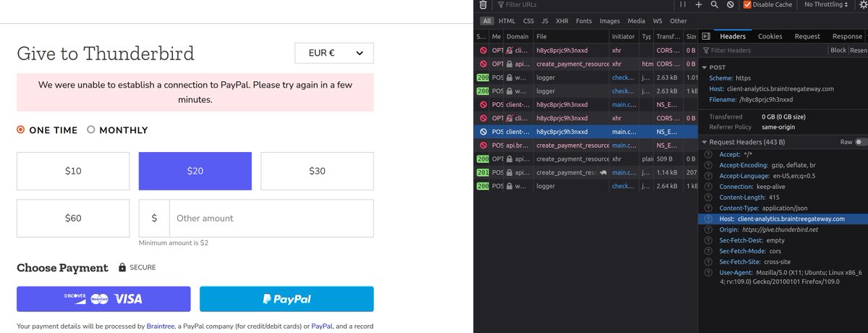Open help for the Sec-Fetch-Mode header
The height and width of the screenshot is (333, 868).
click(x=708, y=250)
